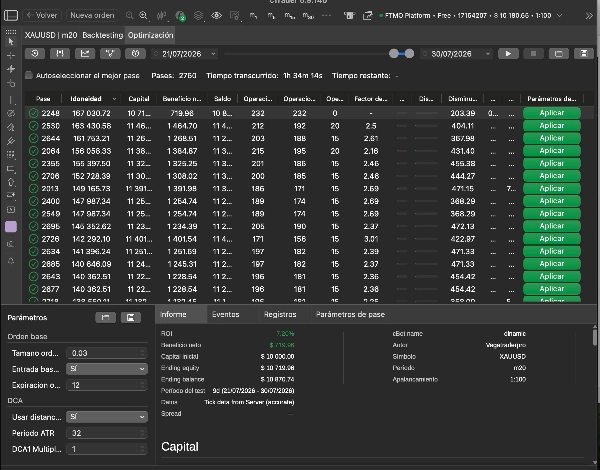Switch to the Backtesting tab
The width and height of the screenshot is (600, 470).
(103, 35)
